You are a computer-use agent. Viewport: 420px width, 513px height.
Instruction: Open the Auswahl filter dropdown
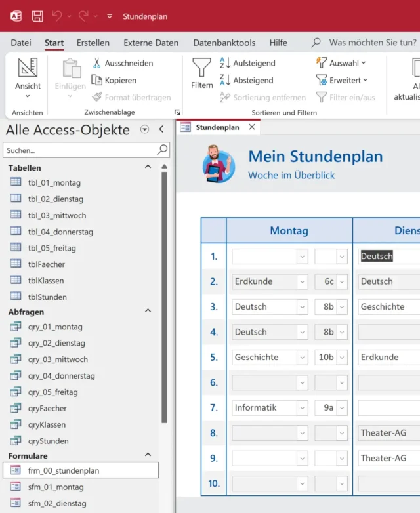tap(341, 63)
